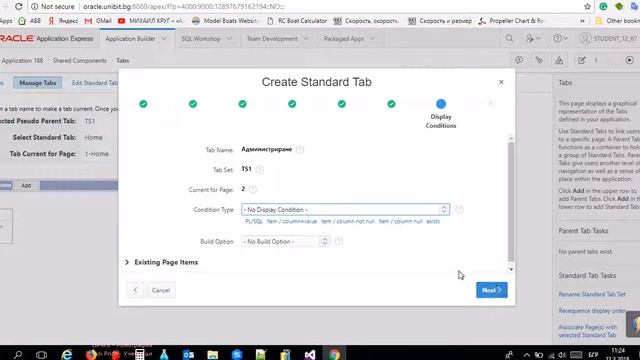This screenshot has height=360, width=640.
Task: Open help icon next to Condition Type
Action: [459, 209]
